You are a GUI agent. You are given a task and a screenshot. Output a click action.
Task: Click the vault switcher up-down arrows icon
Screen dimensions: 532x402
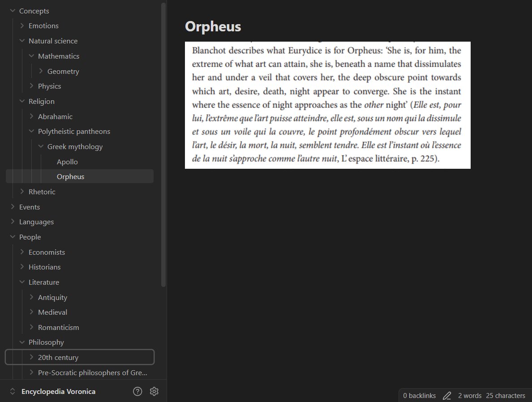13,392
